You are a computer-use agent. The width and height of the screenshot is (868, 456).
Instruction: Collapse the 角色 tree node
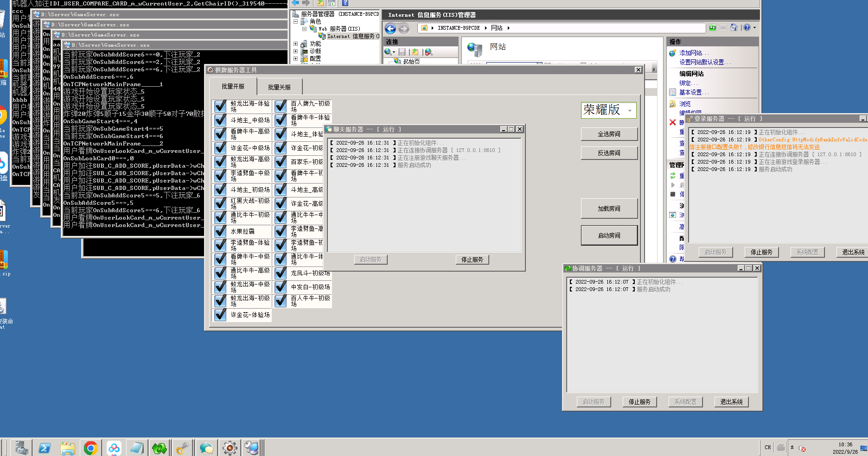coord(295,22)
